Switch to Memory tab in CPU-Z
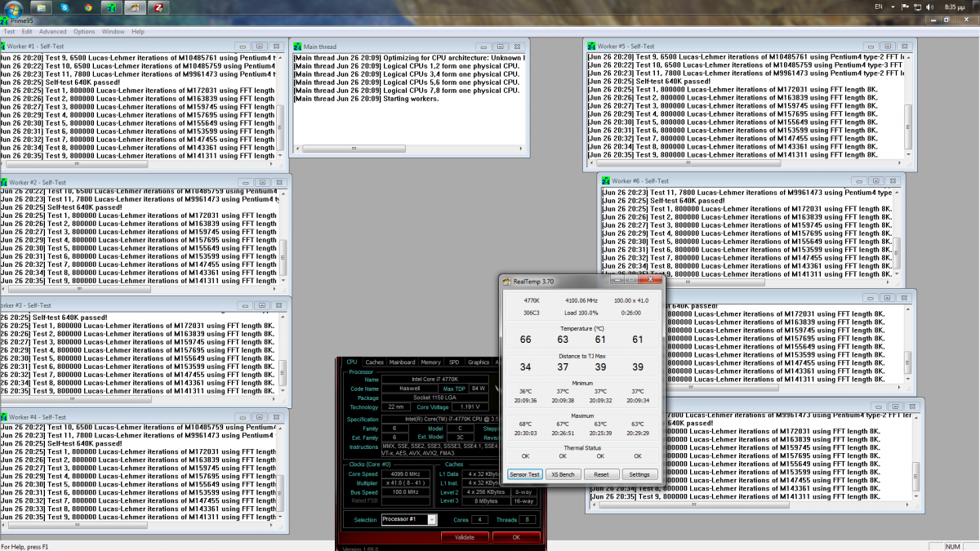The image size is (980, 551). pyautogui.click(x=430, y=362)
